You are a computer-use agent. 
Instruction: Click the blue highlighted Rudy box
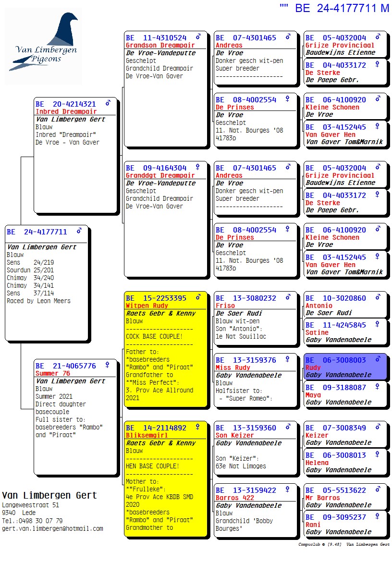[345, 367]
